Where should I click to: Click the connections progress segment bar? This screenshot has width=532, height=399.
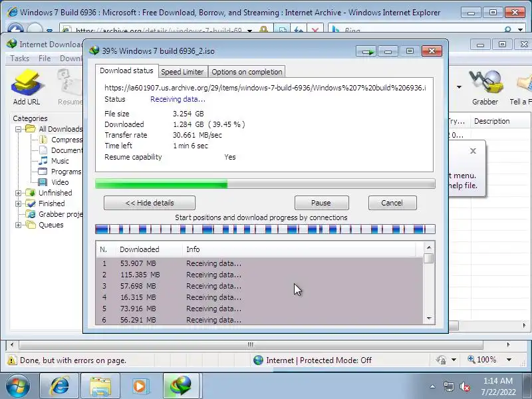[265, 229]
